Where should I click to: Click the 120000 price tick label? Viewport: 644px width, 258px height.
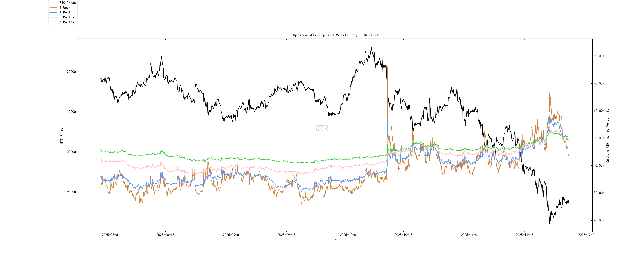pyautogui.click(x=71, y=72)
